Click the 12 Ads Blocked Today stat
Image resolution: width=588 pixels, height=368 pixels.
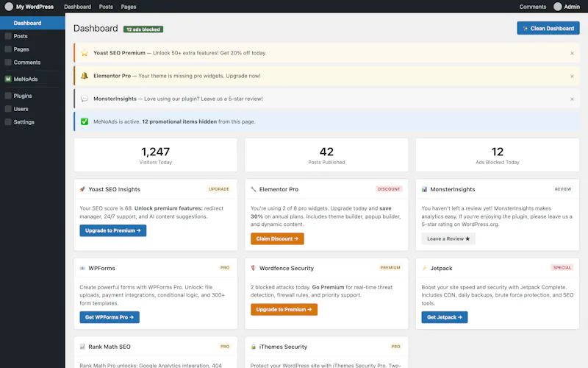tap(498, 155)
